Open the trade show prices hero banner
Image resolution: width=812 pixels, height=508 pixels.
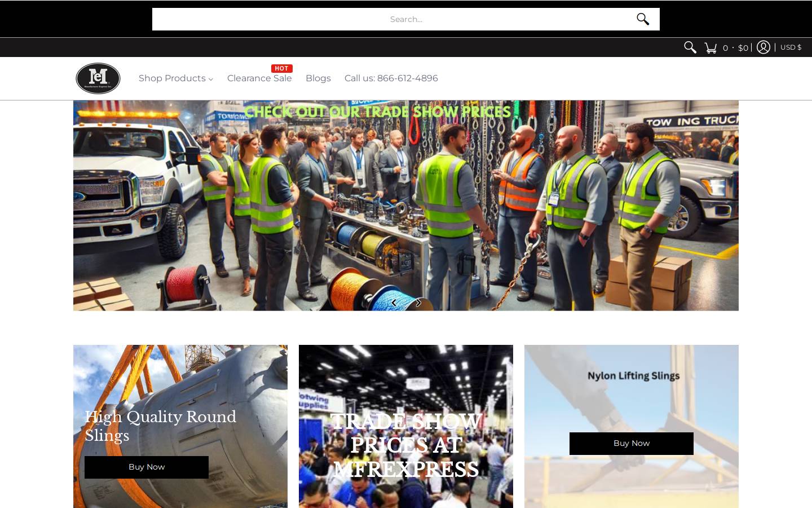tap(406, 205)
